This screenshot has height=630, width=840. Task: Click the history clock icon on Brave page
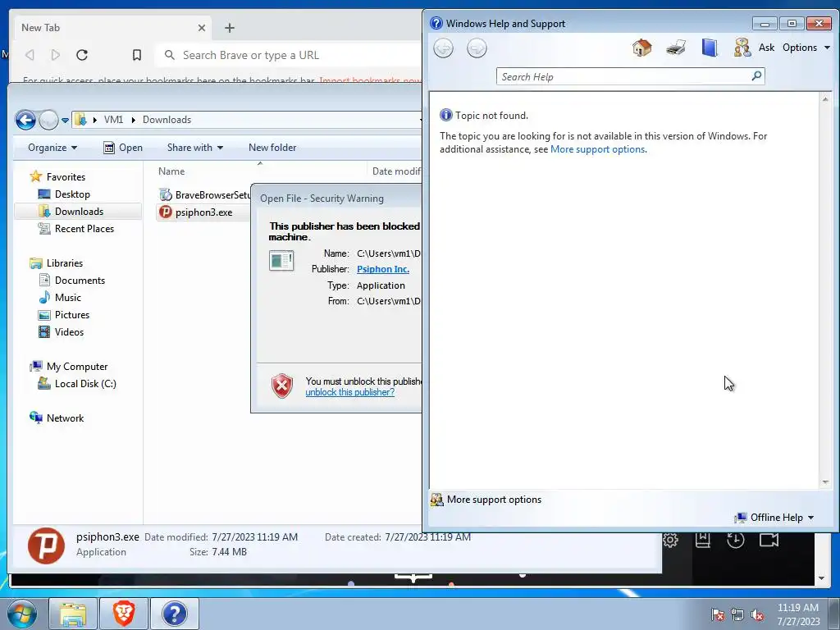point(736,540)
